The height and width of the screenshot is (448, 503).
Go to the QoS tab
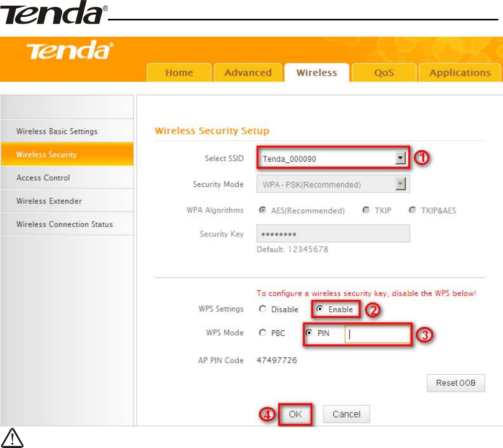384,73
